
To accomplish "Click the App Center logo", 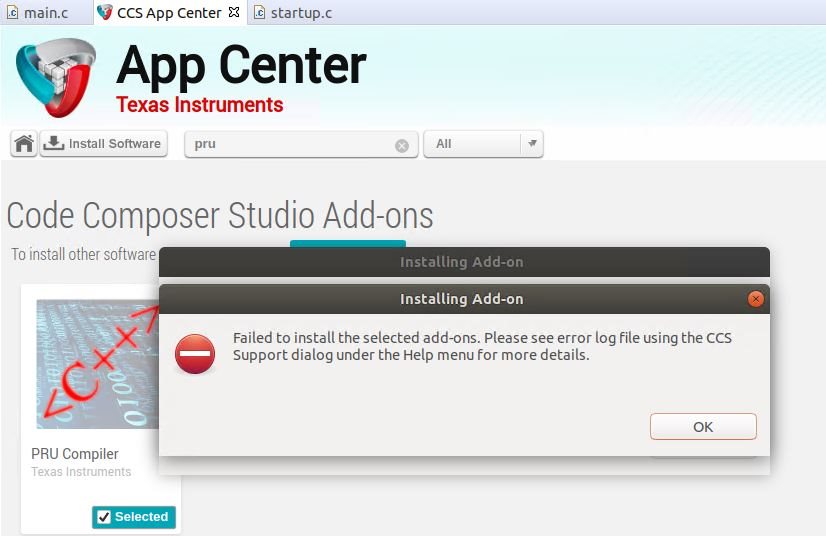I will 56,77.
